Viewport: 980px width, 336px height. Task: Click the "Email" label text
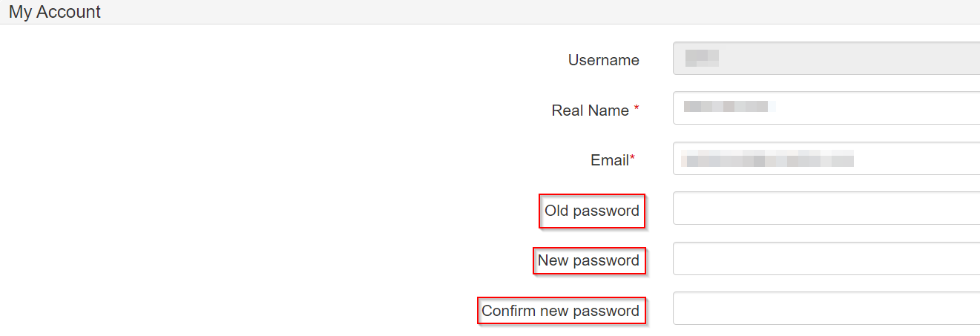click(609, 160)
